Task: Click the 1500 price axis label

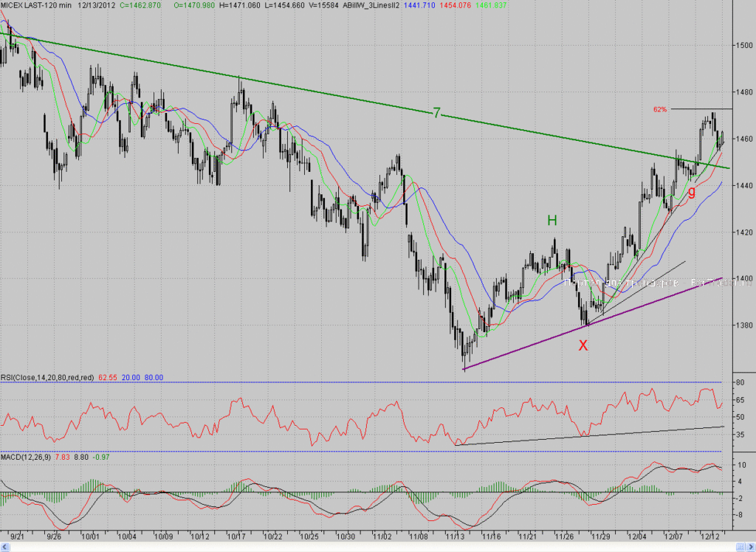Action: pyautogui.click(x=744, y=45)
